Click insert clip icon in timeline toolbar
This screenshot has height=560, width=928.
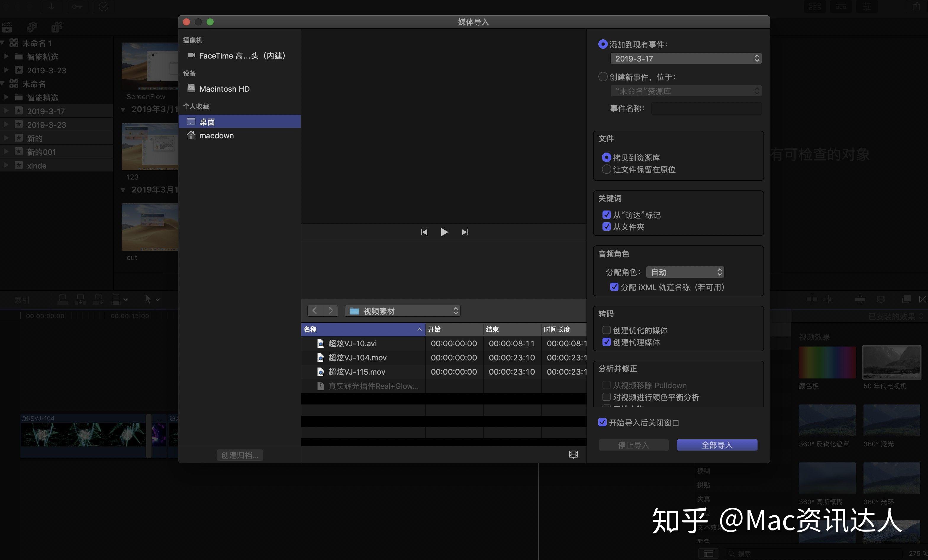(80, 300)
